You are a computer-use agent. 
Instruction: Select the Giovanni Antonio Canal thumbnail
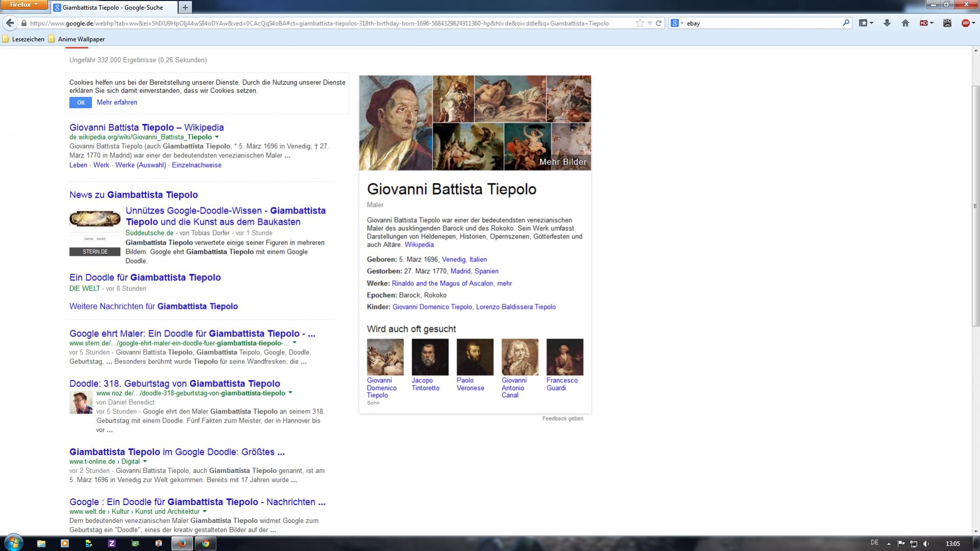pyautogui.click(x=520, y=357)
